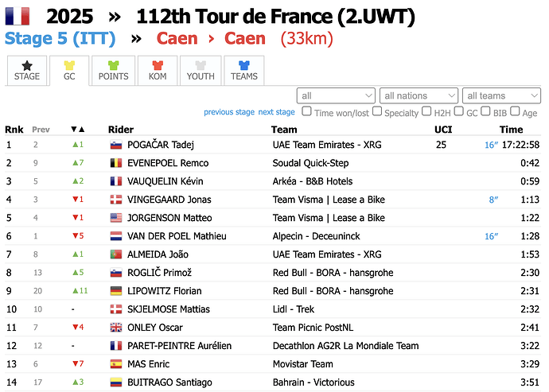Viewport: 549px width, 392px height.
Task: Click the green jersey POINTS icon
Action: click(x=114, y=65)
